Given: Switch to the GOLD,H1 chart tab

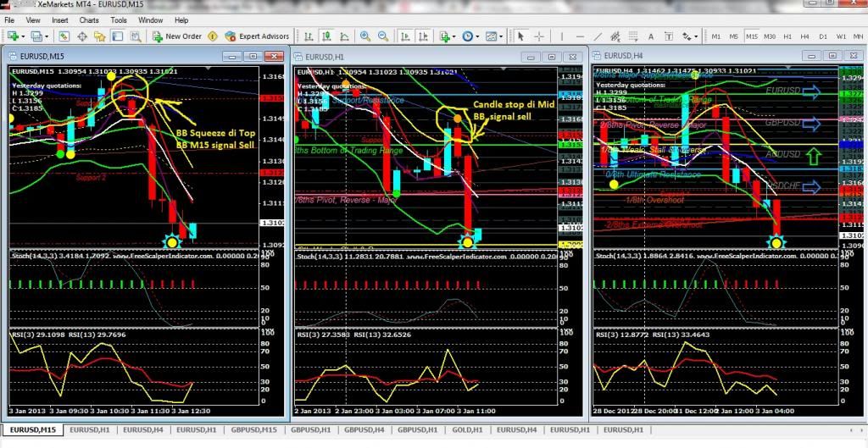Looking at the screenshot, I should pos(466,430).
